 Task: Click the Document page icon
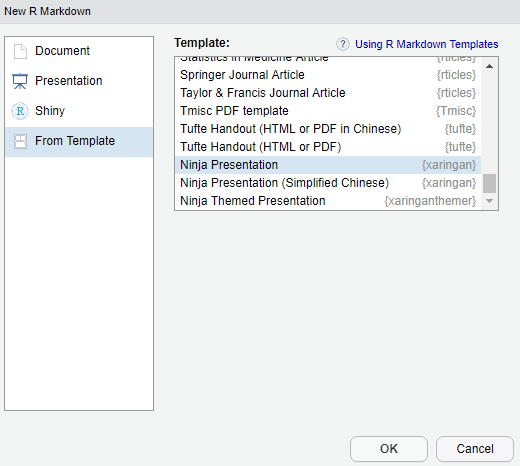20,51
